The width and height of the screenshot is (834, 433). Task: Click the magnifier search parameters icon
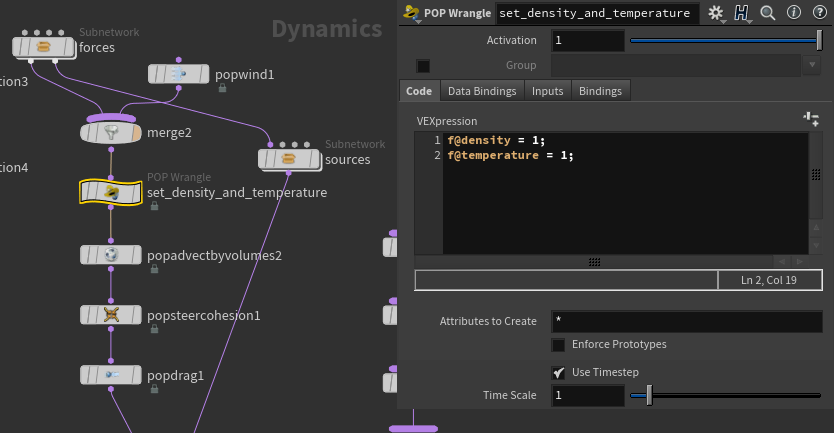click(x=768, y=13)
